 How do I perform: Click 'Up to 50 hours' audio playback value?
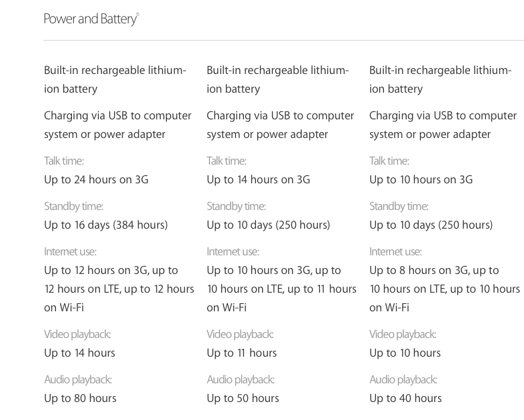click(x=243, y=398)
